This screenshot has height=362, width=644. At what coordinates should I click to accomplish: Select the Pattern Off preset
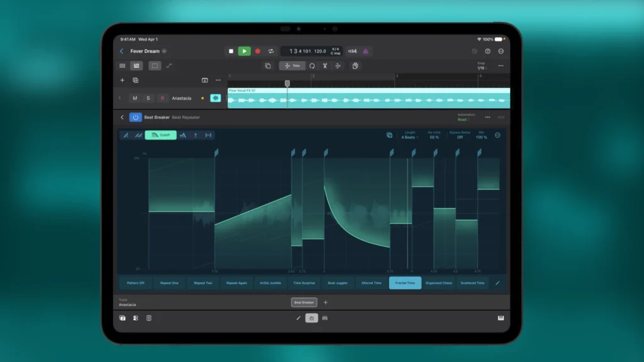point(136,283)
